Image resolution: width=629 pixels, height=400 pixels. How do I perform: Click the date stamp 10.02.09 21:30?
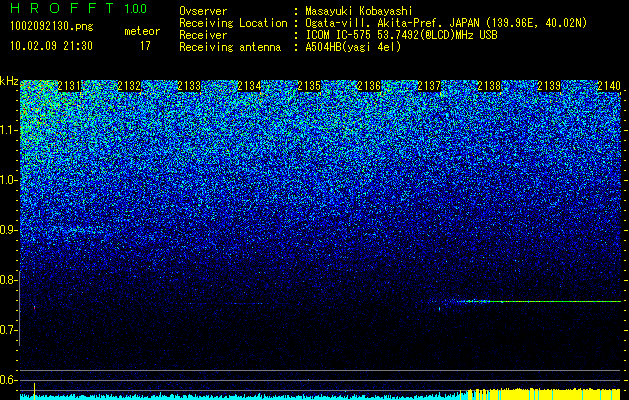[51, 46]
